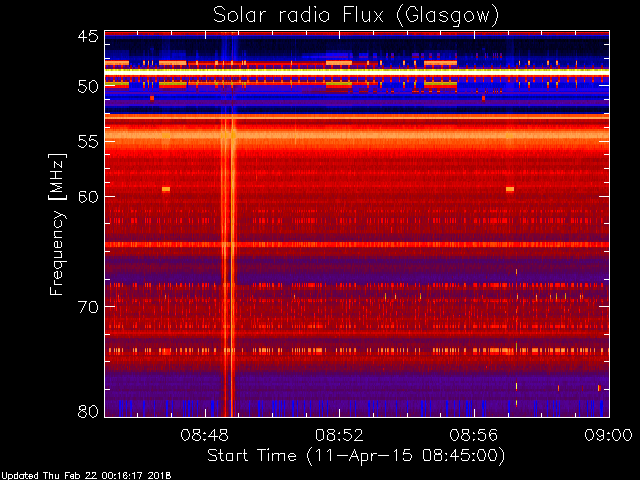Screen dimensions: 640x480
Task: Click the 50 frequency tick label
Action: pyautogui.click(x=88, y=87)
